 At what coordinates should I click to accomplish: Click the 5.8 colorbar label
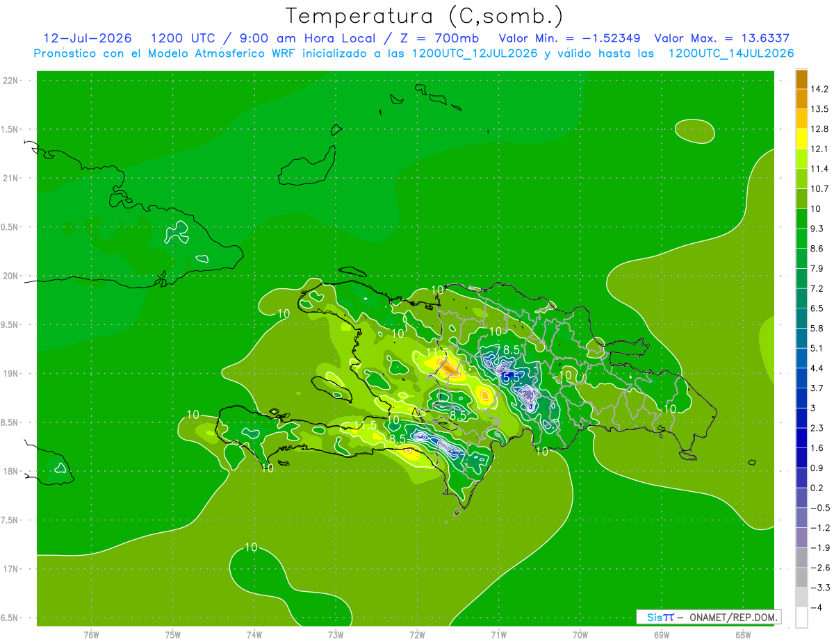(818, 329)
